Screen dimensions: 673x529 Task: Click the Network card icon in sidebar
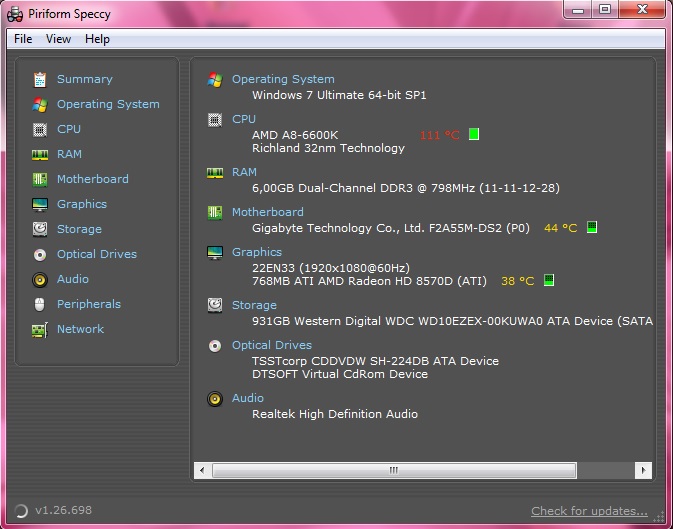(x=40, y=330)
